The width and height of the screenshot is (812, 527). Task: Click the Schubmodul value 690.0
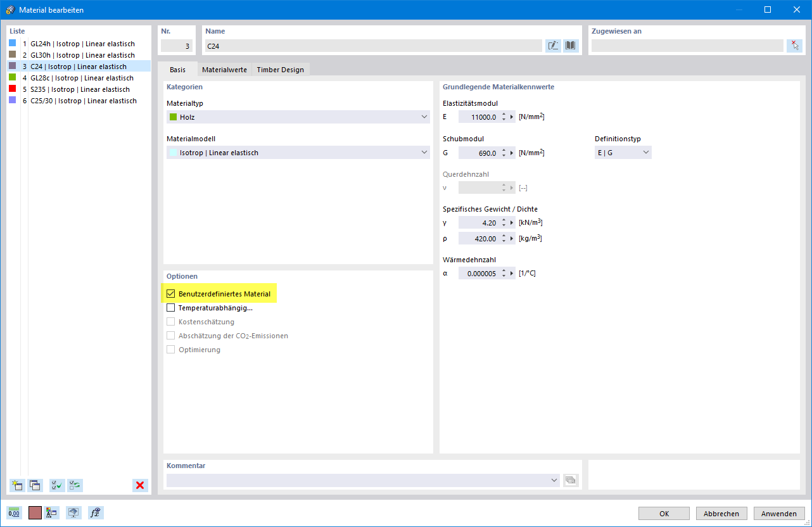point(478,153)
